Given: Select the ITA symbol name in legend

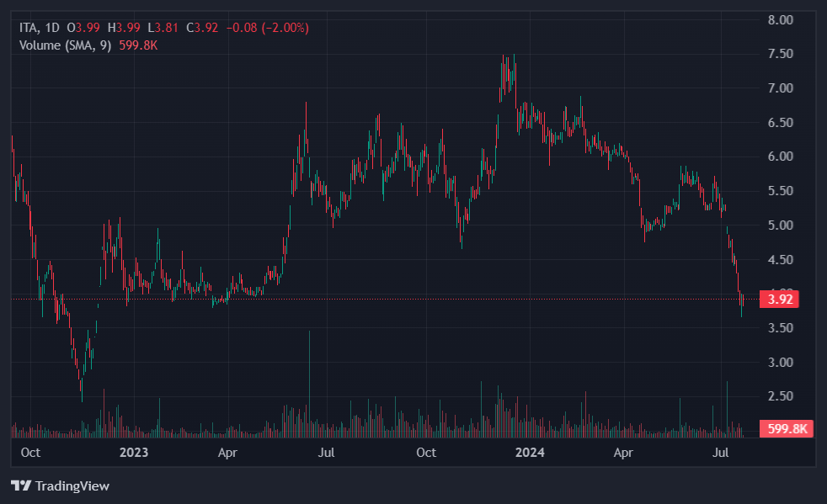Looking at the screenshot, I should 29,28.
